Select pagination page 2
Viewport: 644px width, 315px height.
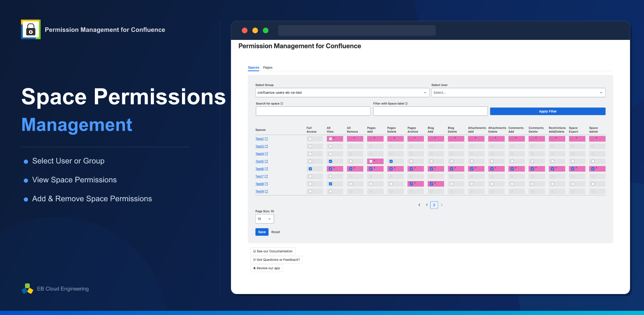pos(434,205)
